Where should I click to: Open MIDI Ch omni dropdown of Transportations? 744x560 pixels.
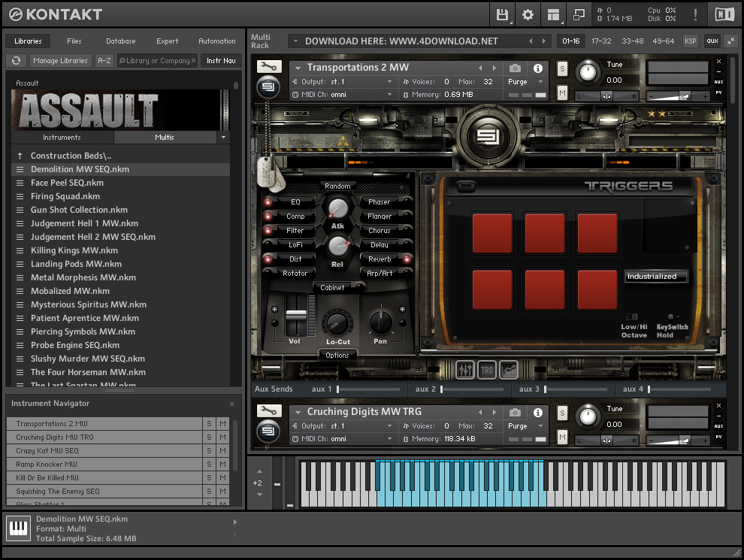[389, 95]
